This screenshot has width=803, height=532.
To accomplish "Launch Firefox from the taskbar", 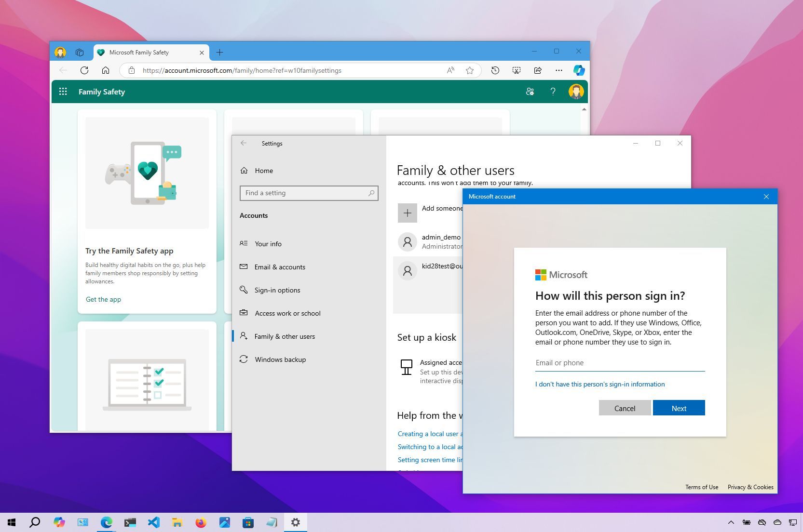I will pos(201,522).
